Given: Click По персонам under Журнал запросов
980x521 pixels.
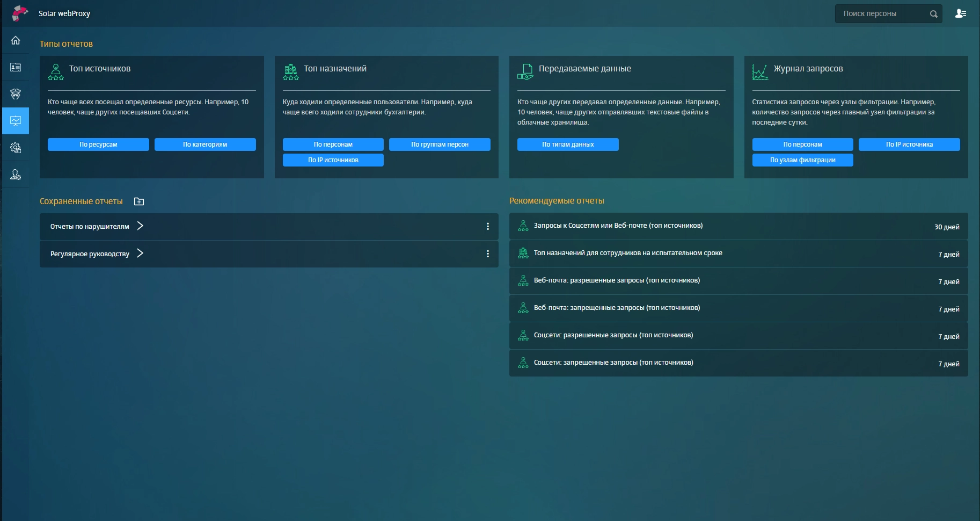Looking at the screenshot, I should pyautogui.click(x=803, y=144).
